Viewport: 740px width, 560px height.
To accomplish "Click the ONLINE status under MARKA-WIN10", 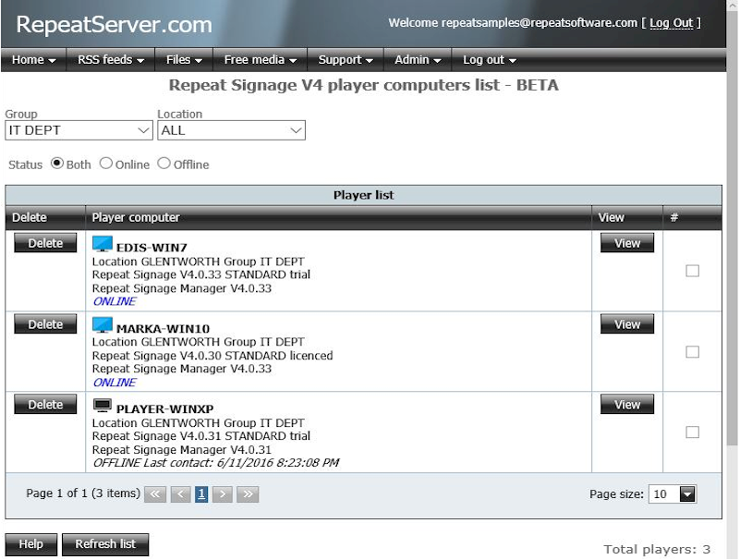I will [115, 383].
